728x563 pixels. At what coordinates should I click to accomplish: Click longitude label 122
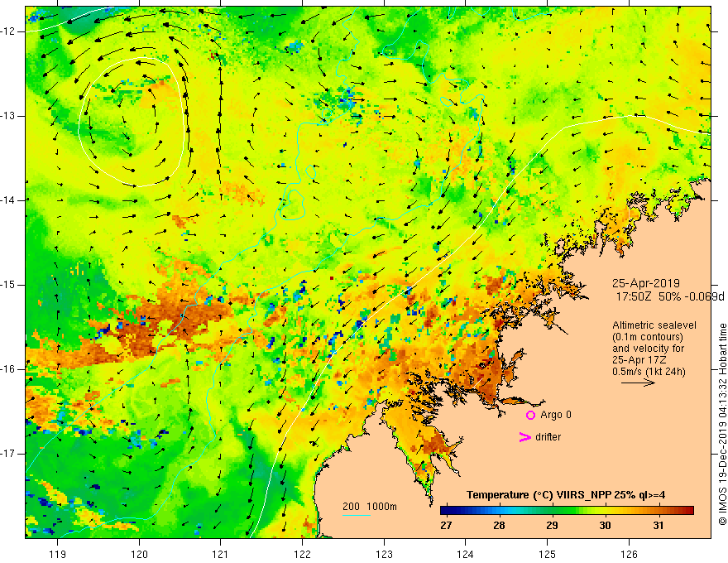(302, 554)
